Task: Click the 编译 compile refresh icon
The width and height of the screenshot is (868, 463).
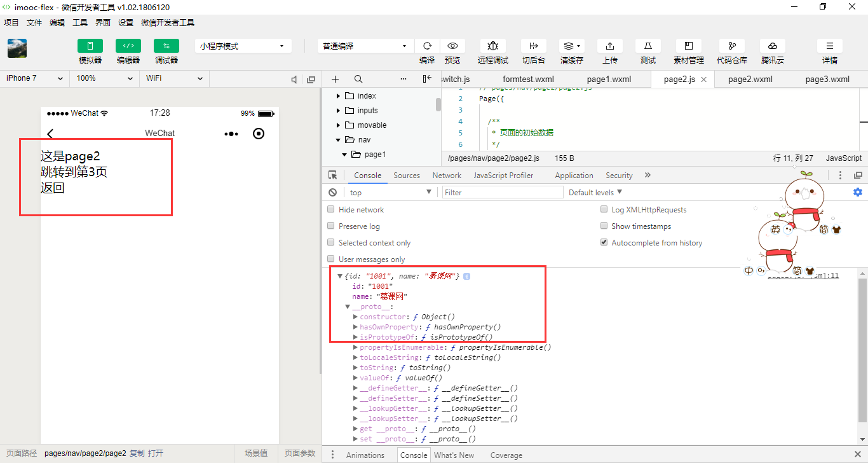Action: 427,46
